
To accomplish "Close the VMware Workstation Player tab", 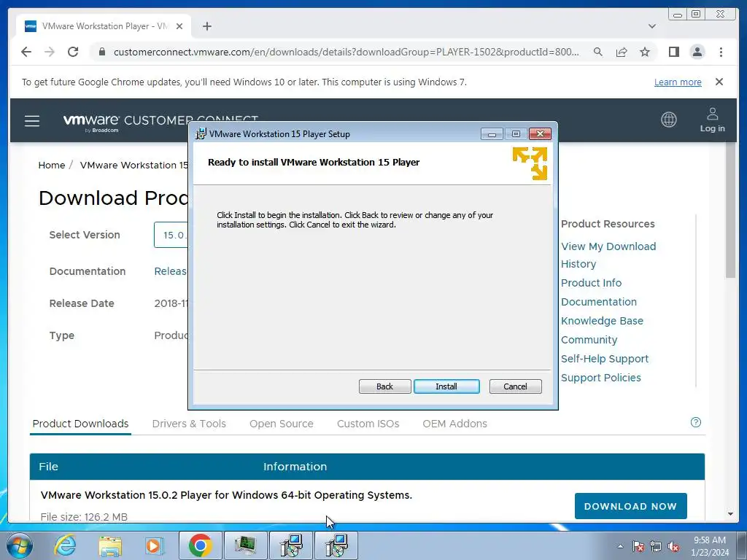I will click(x=179, y=26).
